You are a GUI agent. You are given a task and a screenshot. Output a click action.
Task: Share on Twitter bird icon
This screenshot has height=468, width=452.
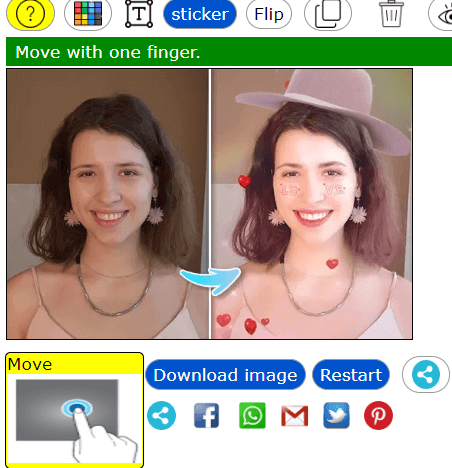point(336,415)
